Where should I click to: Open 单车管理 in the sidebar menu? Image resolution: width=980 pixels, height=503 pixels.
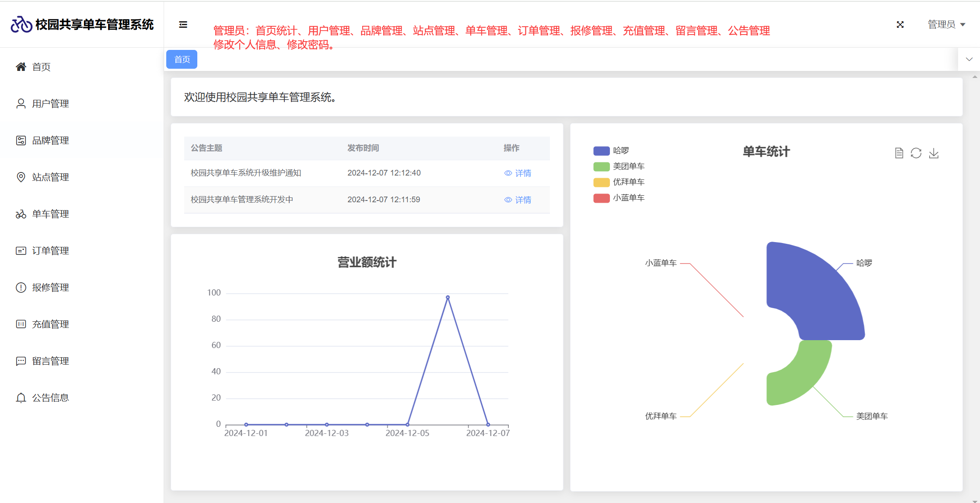click(50, 214)
